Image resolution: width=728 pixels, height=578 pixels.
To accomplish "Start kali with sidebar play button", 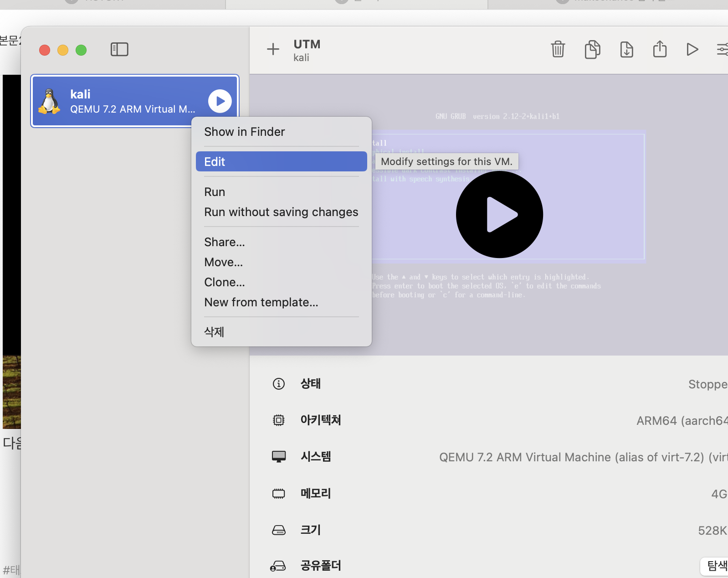I will 220,101.
